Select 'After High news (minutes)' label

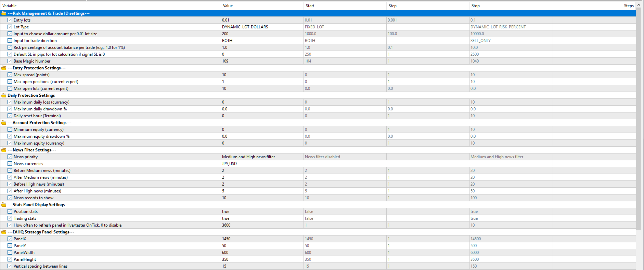click(x=37, y=191)
